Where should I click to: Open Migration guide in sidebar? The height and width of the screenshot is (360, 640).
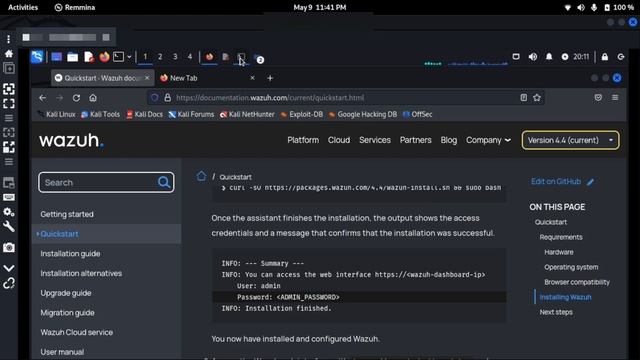pos(67,313)
